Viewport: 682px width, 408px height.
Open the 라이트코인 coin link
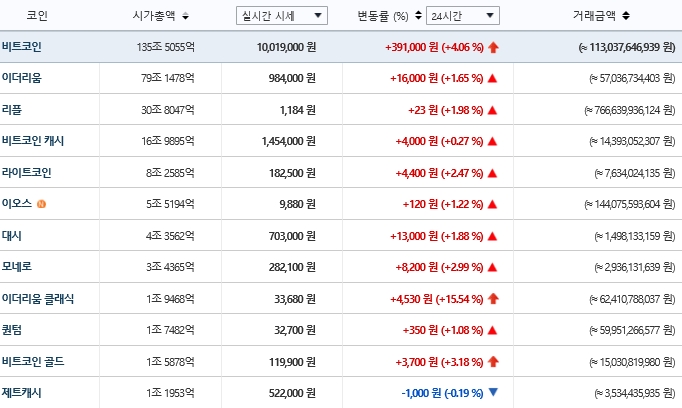point(27,173)
